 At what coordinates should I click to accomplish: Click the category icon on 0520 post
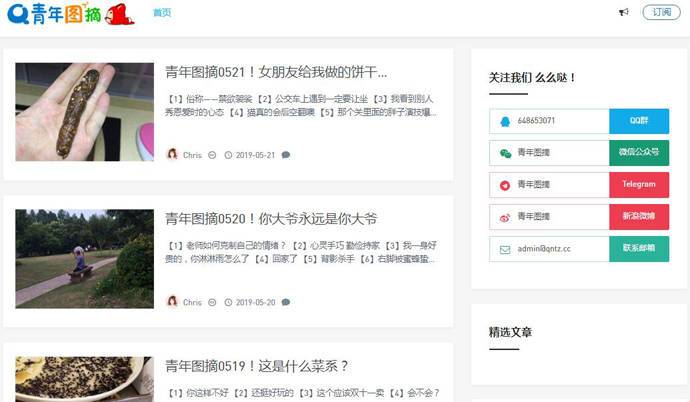(x=212, y=303)
